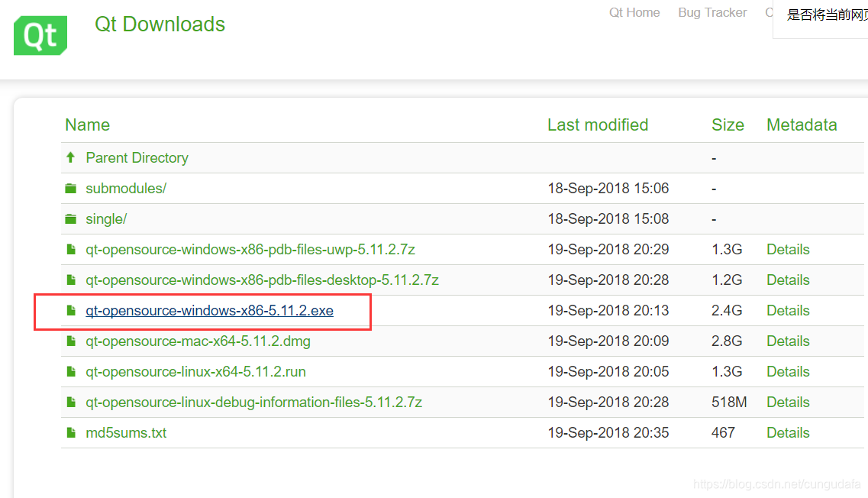Viewport: 868px width, 498px height.
Task: Click the up-arrow icon for Parent Directory
Action: click(70, 157)
